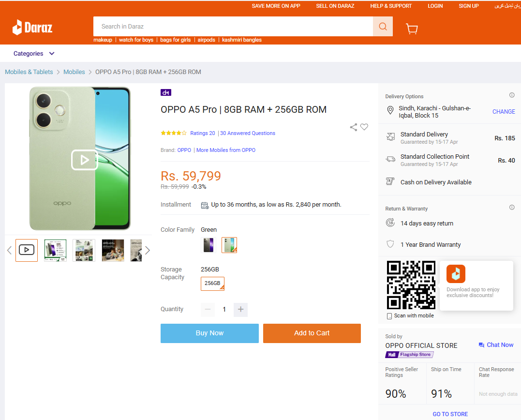The image size is (521, 420).
Task: Click the Daraz app icon in download box
Action: [x=456, y=274]
